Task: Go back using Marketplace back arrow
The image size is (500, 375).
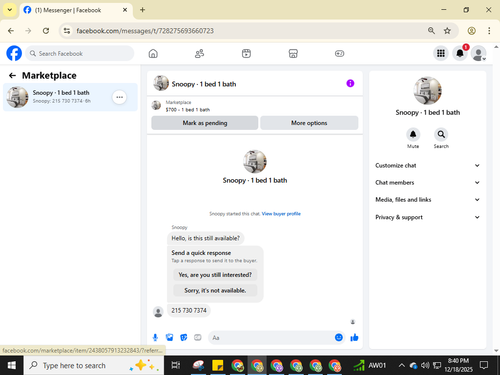Action: point(12,76)
